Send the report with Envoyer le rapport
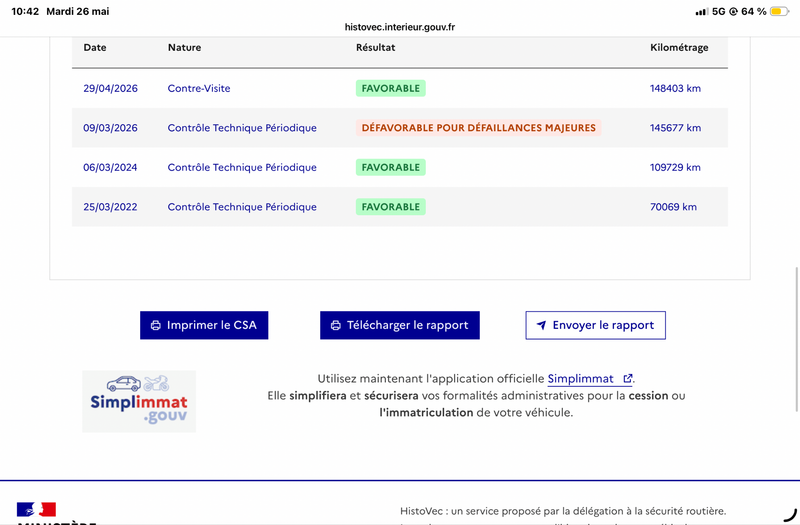Image resolution: width=800 pixels, height=525 pixels. click(595, 326)
